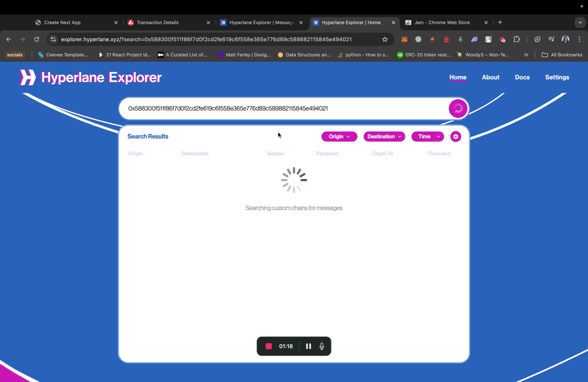
Task: Open search filter settings gear icon
Action: (x=455, y=137)
